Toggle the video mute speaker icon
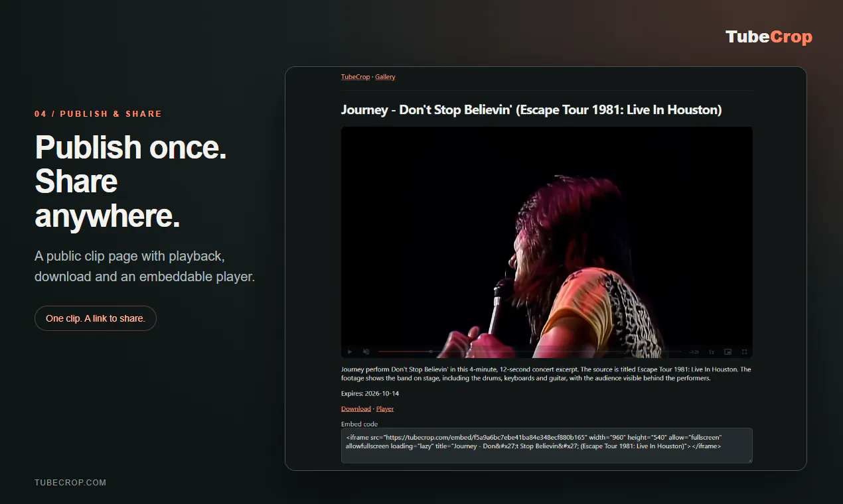Viewport: 843px width, 504px height. [366, 351]
